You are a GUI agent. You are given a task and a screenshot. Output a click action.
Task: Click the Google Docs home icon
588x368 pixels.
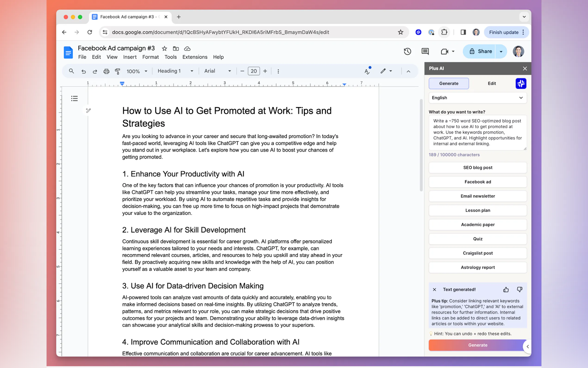tap(68, 52)
